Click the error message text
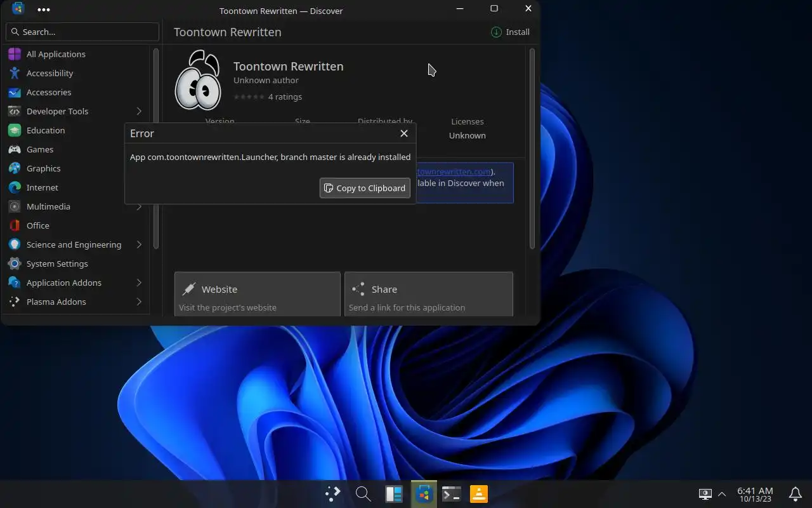Viewport: 812px width, 508px height. coord(270,157)
